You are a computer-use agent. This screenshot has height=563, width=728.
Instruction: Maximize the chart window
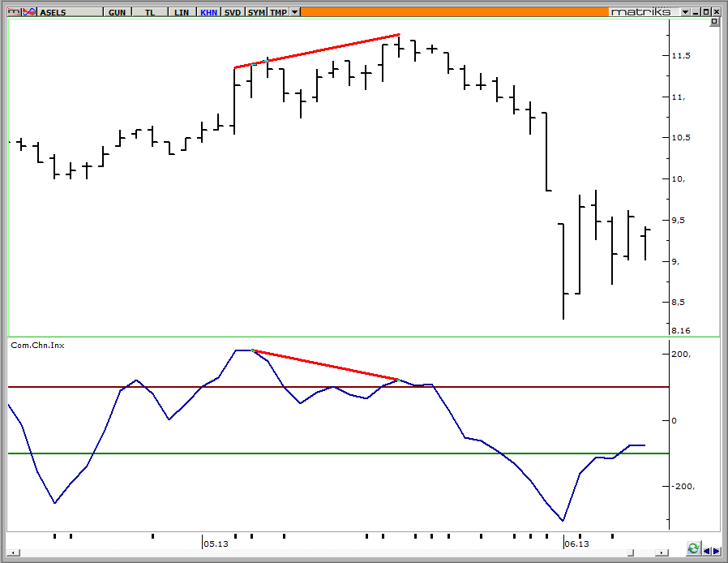[x=706, y=12]
